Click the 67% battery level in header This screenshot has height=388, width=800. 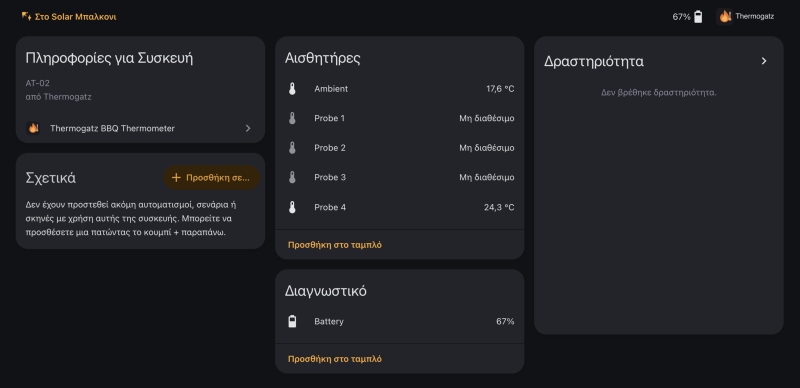[x=681, y=17]
